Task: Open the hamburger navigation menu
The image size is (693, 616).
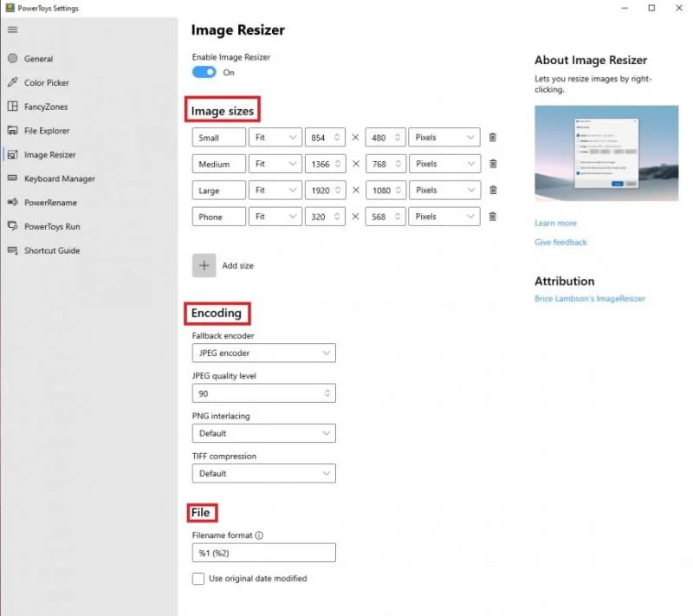Action: click(x=12, y=29)
